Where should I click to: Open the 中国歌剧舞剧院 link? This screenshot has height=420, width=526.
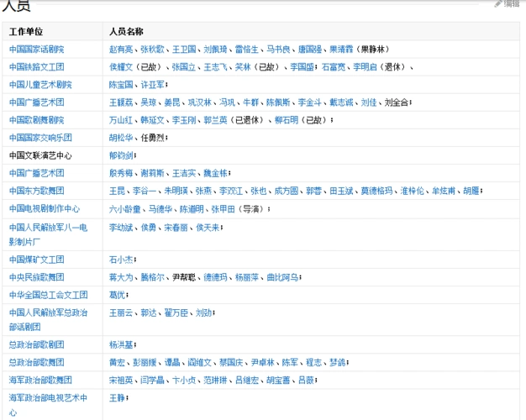click(37, 120)
